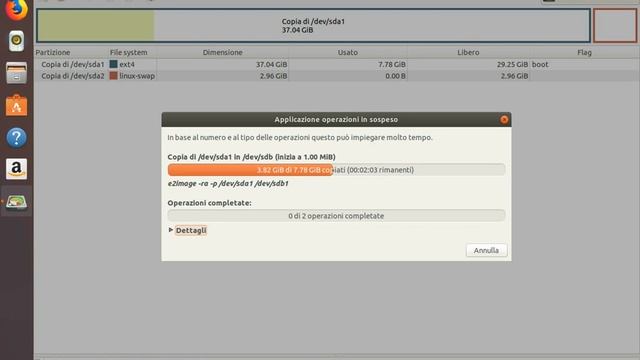Click the copy progress bar

tap(336, 170)
